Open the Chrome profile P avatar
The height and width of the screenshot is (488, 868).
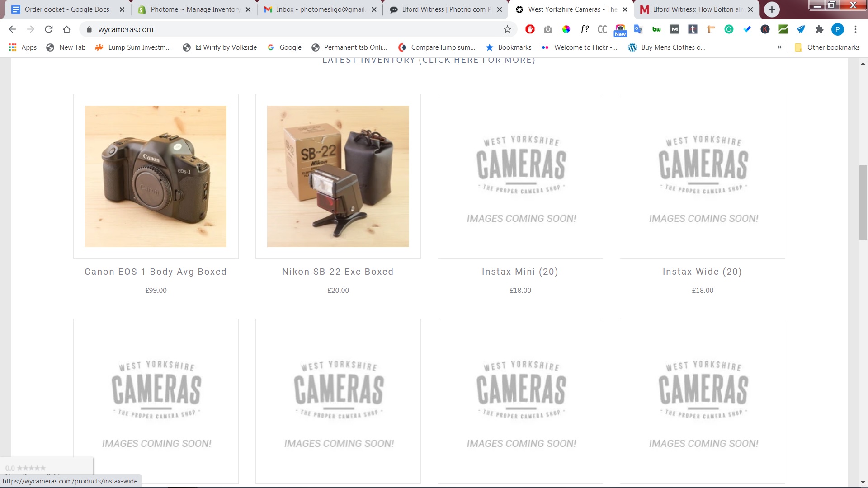point(837,29)
